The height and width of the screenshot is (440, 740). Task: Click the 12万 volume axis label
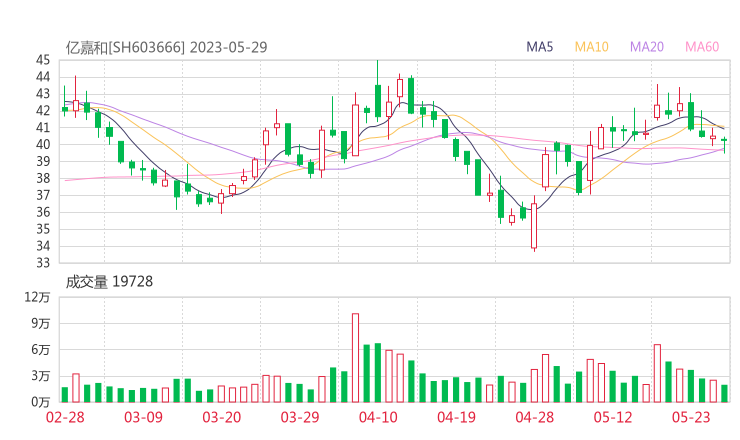coord(38,297)
